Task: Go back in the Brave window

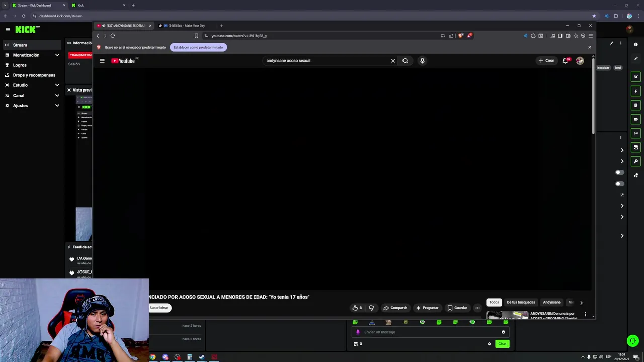Action: [98, 36]
